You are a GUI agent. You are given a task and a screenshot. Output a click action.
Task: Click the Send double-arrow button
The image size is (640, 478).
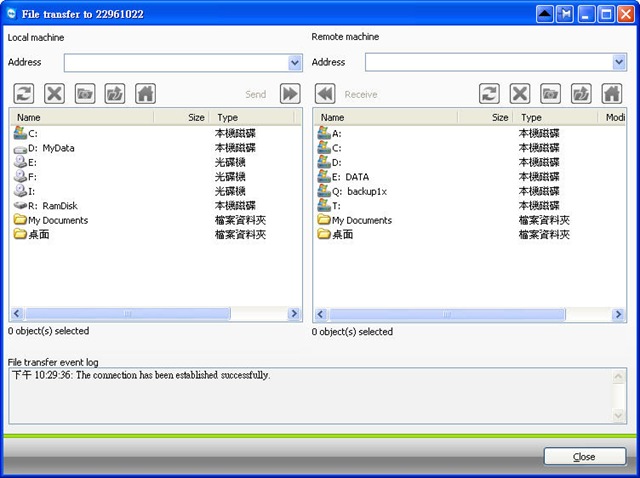pyautogui.click(x=290, y=94)
